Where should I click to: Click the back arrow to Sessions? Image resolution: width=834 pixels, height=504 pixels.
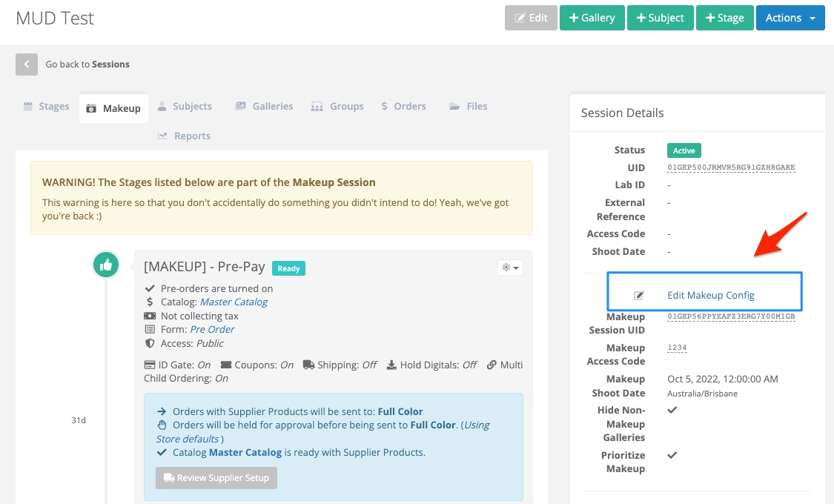(x=27, y=64)
